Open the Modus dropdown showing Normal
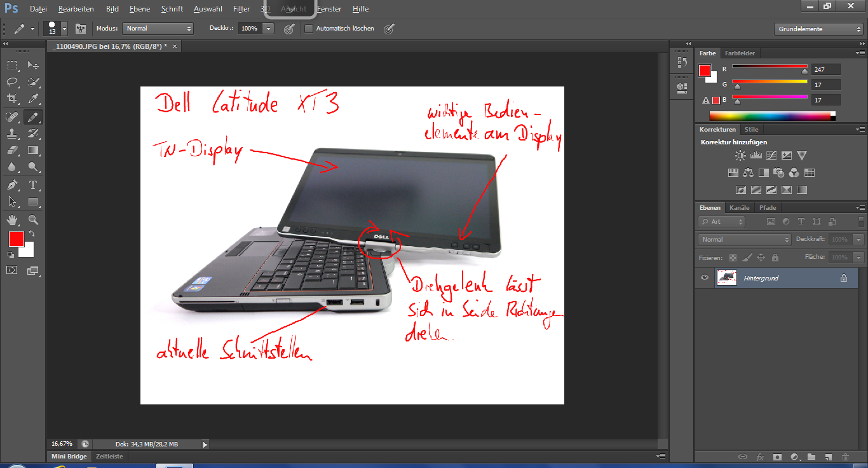Image resolution: width=868 pixels, height=468 pixels. (x=158, y=29)
